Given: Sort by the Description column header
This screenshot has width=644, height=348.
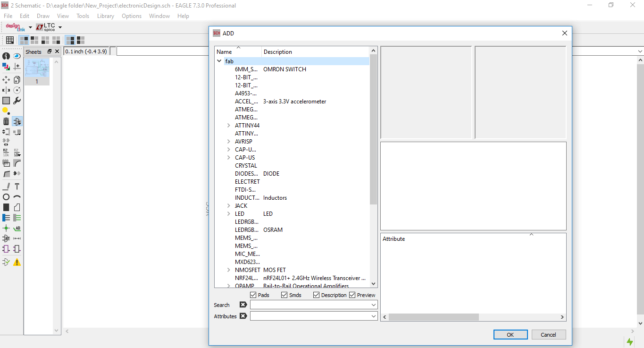Looking at the screenshot, I should [x=315, y=51].
